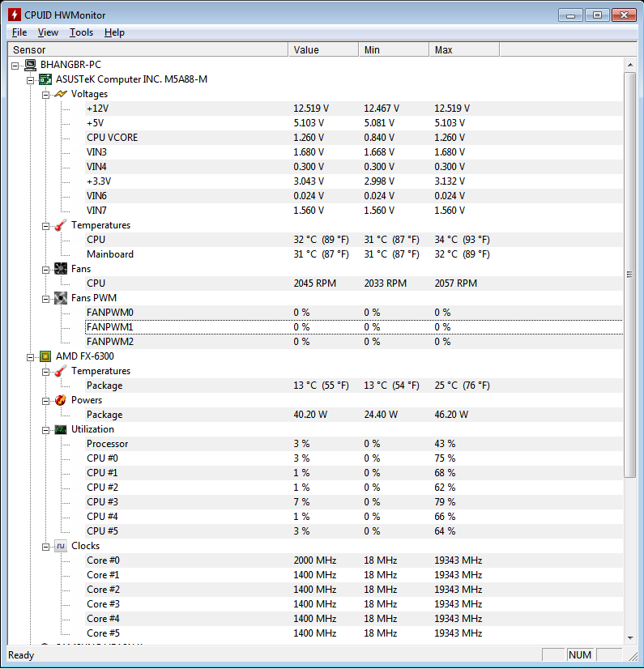Click the BHANGBR-PC computer icon
Screen dimensions: 644x669
click(30, 65)
